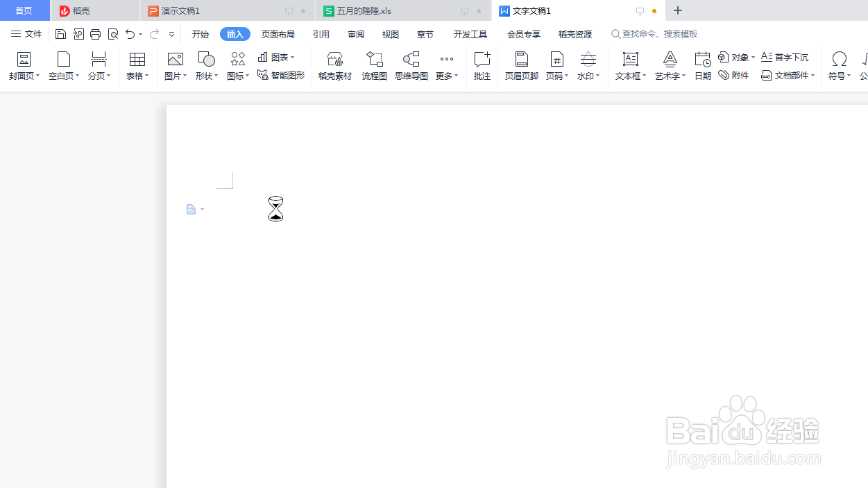Click the plus button to open new tab
The width and height of the screenshot is (868, 488).
coord(678,10)
